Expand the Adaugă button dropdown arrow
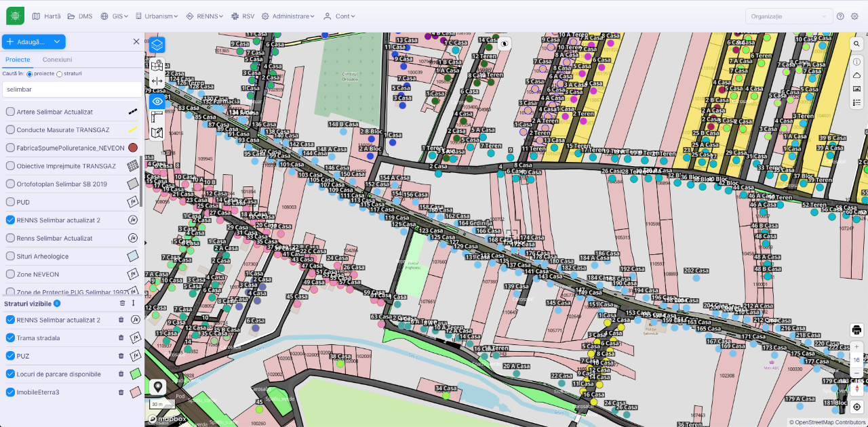 (x=57, y=42)
